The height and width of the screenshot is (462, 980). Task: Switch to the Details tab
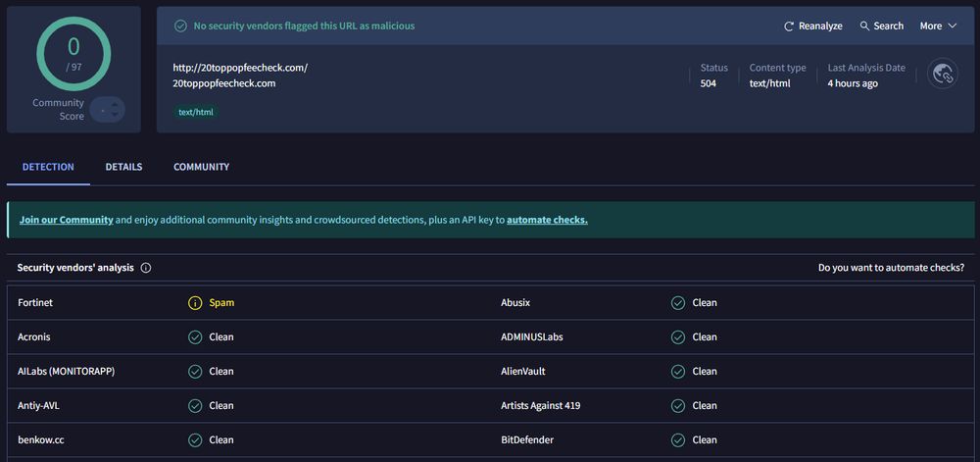[x=123, y=167]
